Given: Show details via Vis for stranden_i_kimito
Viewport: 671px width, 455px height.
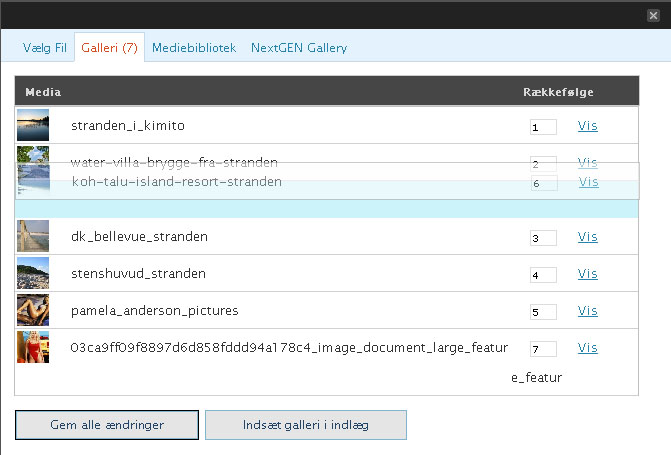Looking at the screenshot, I should tap(588, 126).
